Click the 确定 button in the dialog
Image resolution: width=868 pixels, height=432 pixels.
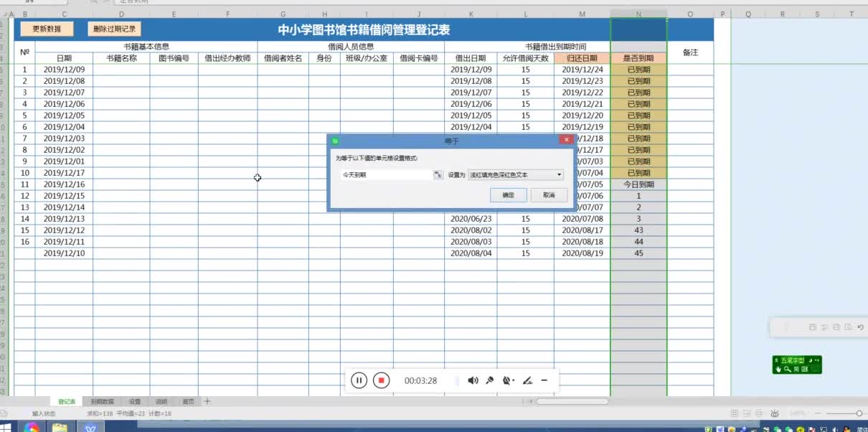(x=508, y=194)
